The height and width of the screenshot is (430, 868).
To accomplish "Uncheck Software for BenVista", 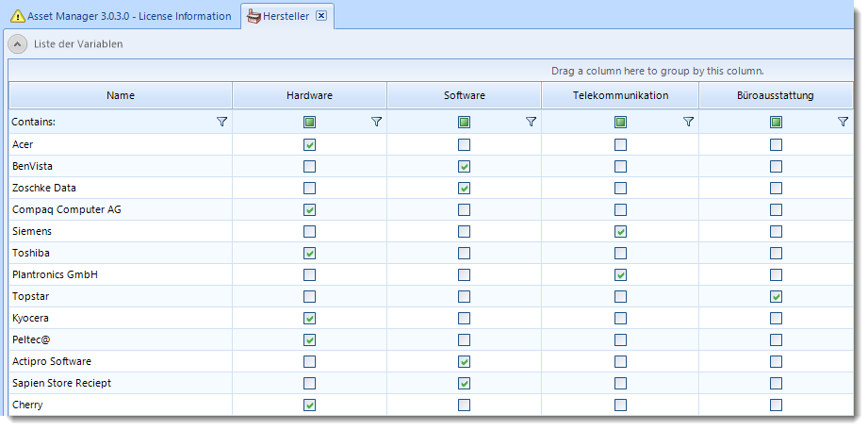I will pos(464,166).
